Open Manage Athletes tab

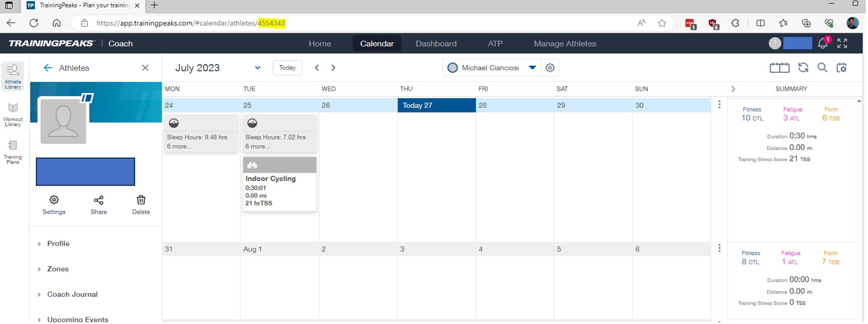565,44
